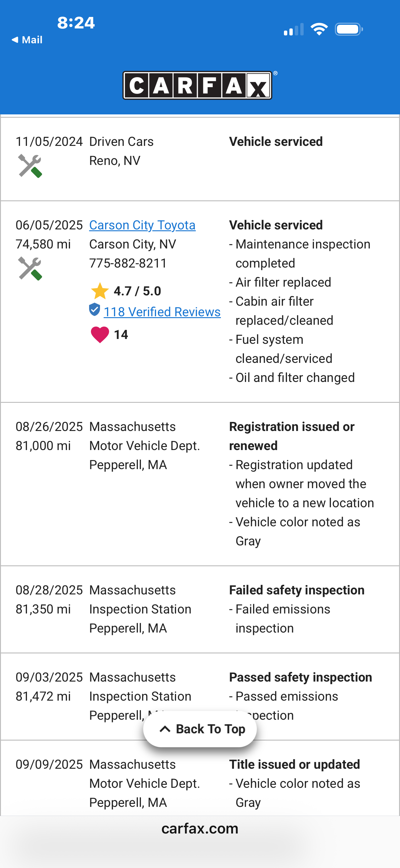The height and width of the screenshot is (868, 400).
Task: Tap the carfax.com address bar
Action: coord(200,829)
